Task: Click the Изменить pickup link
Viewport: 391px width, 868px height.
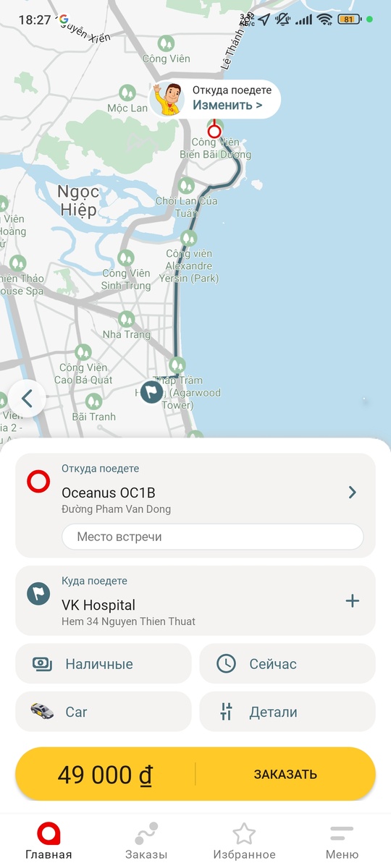Action: (227, 105)
